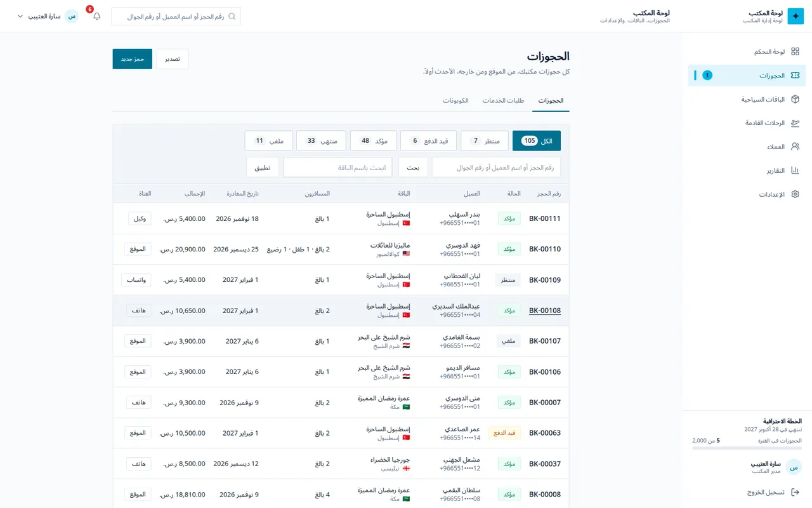Click the 20,900.00 total amount

click(183, 250)
